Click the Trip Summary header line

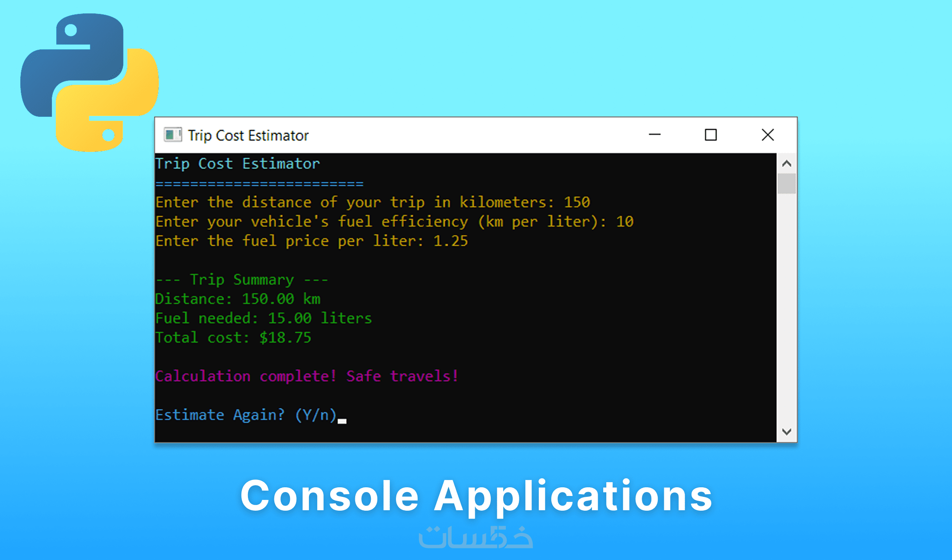[x=241, y=280]
